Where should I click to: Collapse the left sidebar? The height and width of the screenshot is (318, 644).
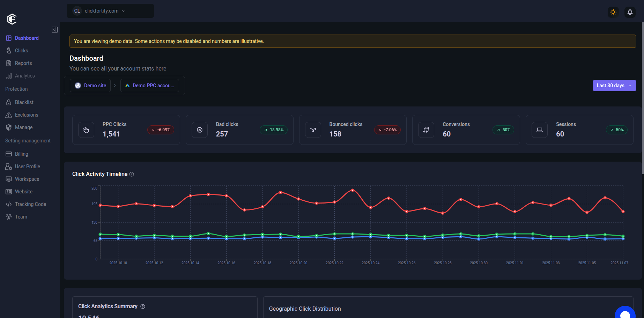54,30
